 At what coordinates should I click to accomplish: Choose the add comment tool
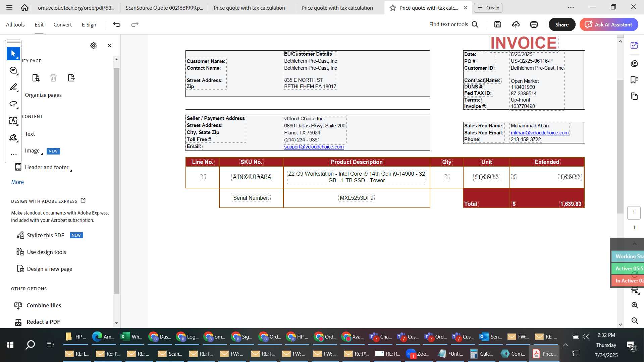(13, 70)
